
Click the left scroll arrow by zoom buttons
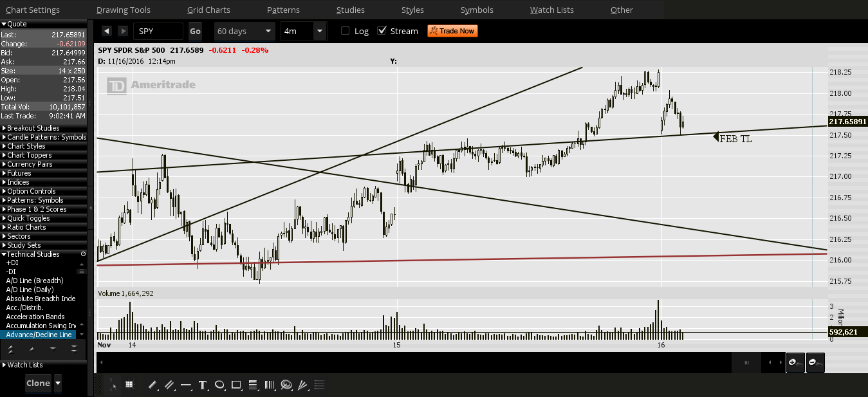[x=770, y=363]
